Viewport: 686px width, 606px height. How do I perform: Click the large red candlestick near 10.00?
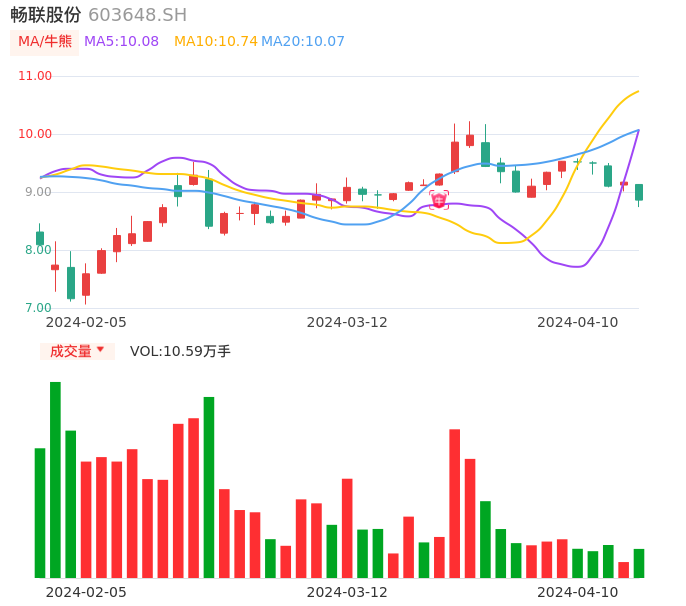tap(455, 156)
